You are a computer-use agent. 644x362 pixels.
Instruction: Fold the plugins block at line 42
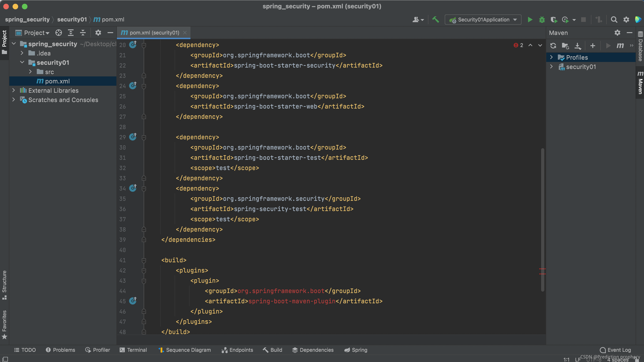tap(144, 271)
